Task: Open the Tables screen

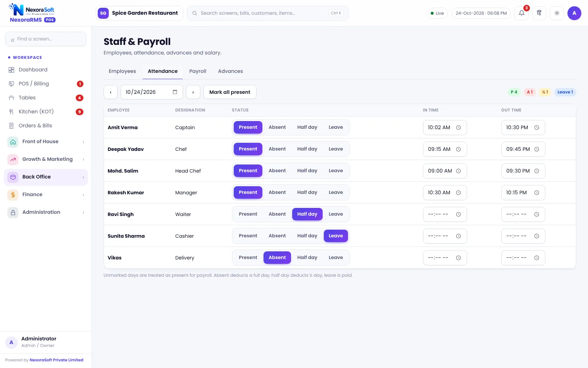Action: [46, 98]
